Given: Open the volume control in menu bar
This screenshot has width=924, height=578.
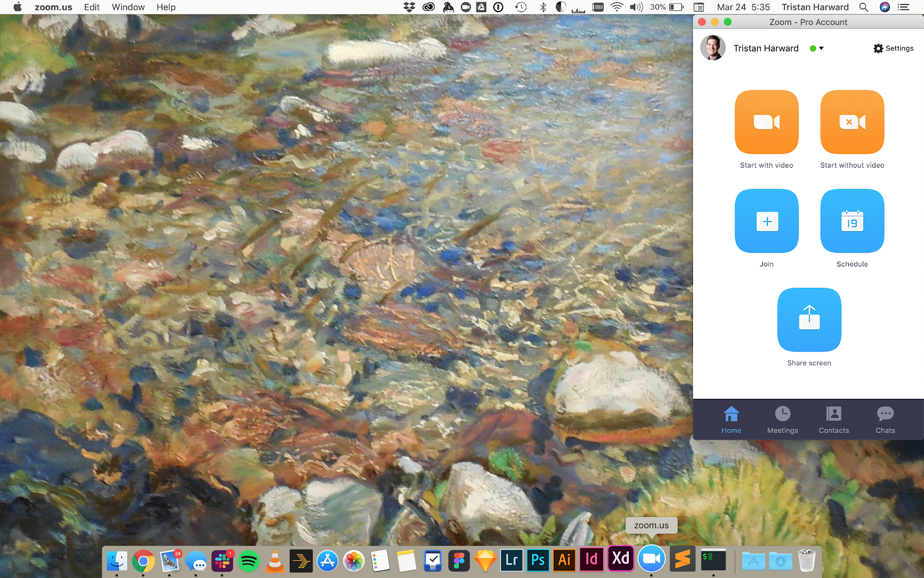Looking at the screenshot, I should click(x=636, y=7).
